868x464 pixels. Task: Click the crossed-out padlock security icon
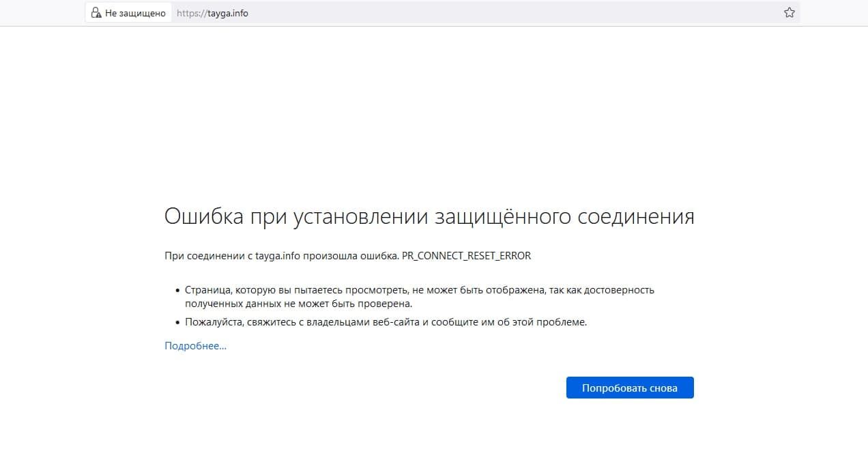pyautogui.click(x=96, y=13)
